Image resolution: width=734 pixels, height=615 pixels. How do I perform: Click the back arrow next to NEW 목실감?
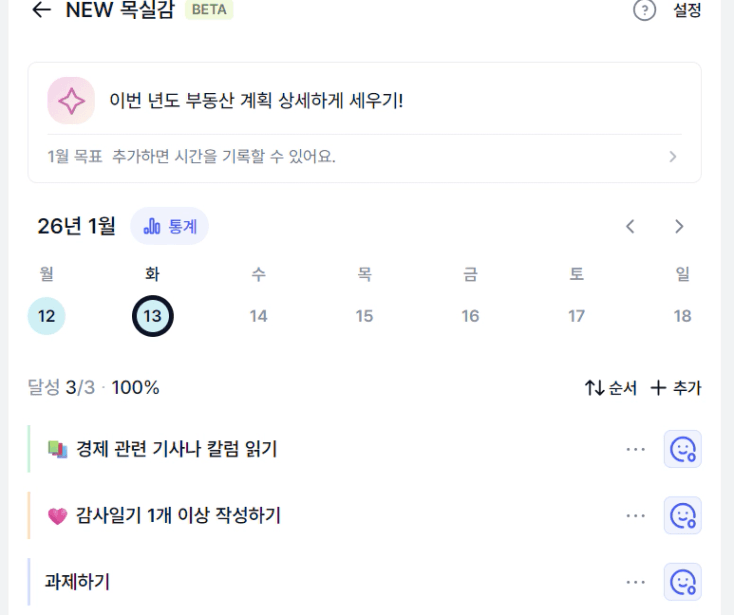(41, 10)
